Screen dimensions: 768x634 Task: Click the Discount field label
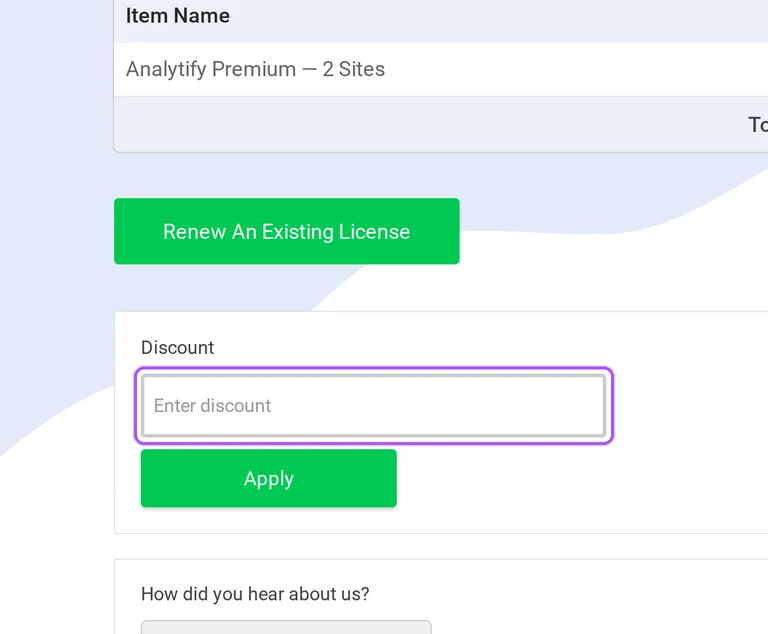(177, 347)
